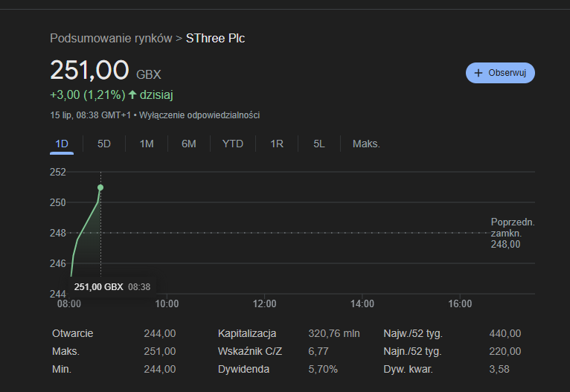Click the 15 lip, 08:38 GMT+1 timestamp
570x392 pixels.
(90, 115)
